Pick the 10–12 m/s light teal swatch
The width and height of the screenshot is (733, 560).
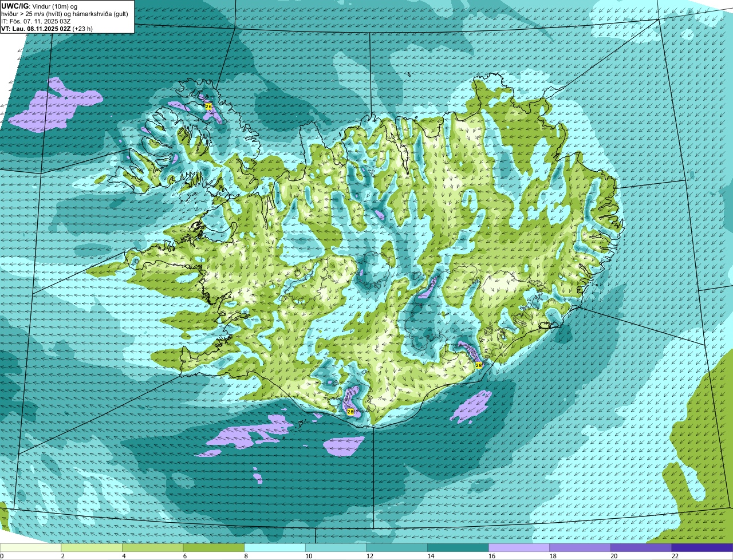pyautogui.click(x=336, y=547)
